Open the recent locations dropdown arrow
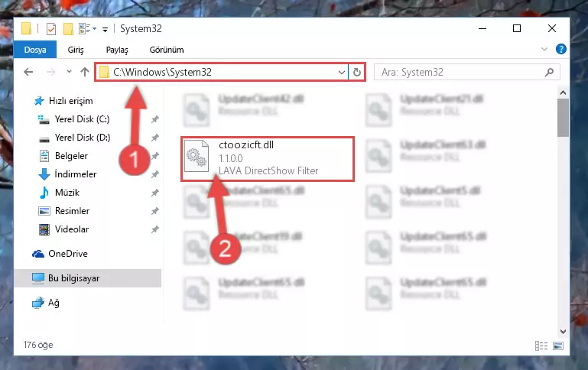The width and height of the screenshot is (588, 370). click(69, 72)
